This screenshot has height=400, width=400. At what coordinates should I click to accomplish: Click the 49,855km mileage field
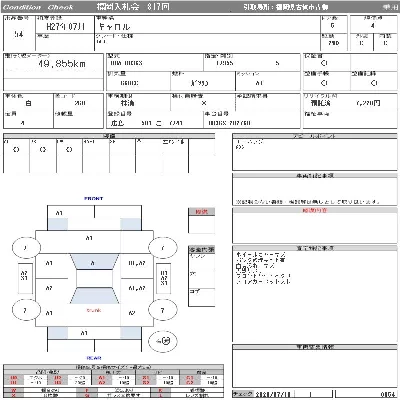tap(53, 66)
